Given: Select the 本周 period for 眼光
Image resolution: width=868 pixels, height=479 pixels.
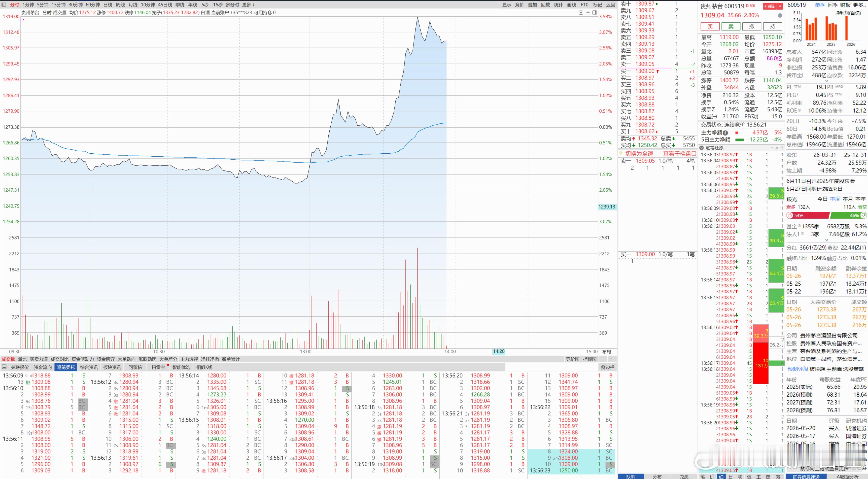Looking at the screenshot, I should tap(835, 199).
